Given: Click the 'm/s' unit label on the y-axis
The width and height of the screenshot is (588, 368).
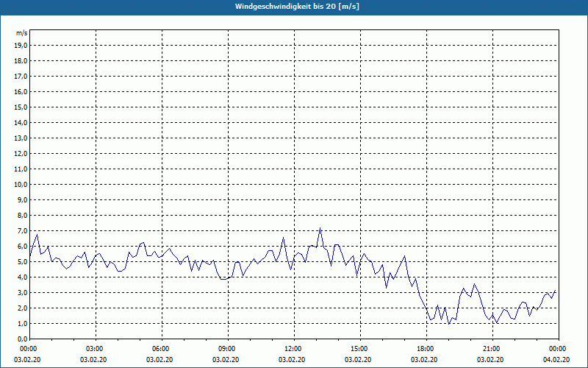Looking at the screenshot, I should (21, 33).
